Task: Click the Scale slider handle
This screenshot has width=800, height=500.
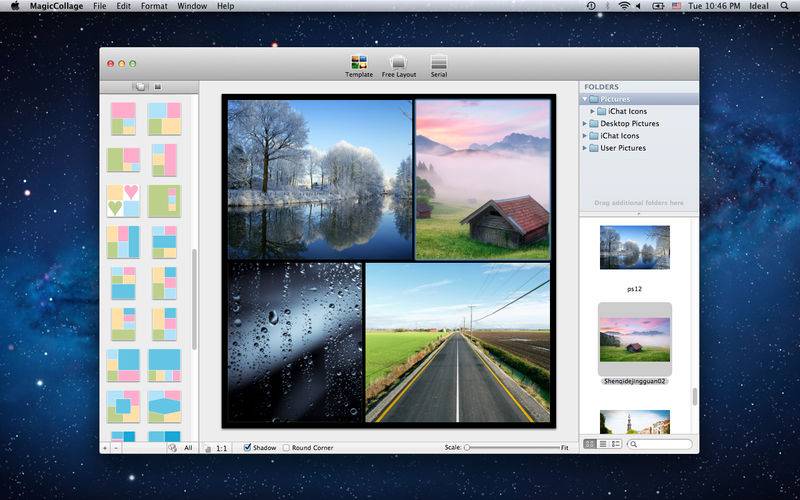Action: (x=467, y=447)
